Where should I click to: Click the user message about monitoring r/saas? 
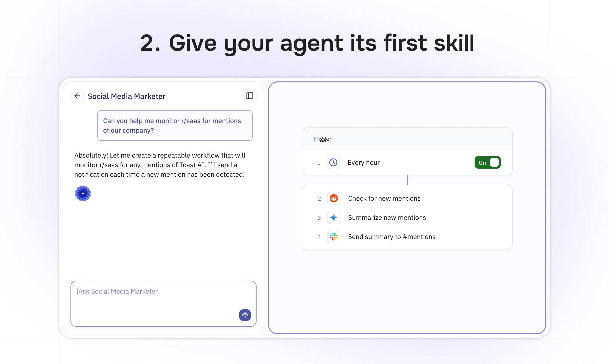pyautogui.click(x=175, y=125)
